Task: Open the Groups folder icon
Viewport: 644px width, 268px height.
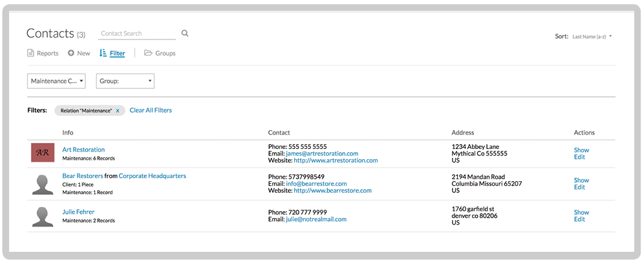Action: (x=148, y=53)
